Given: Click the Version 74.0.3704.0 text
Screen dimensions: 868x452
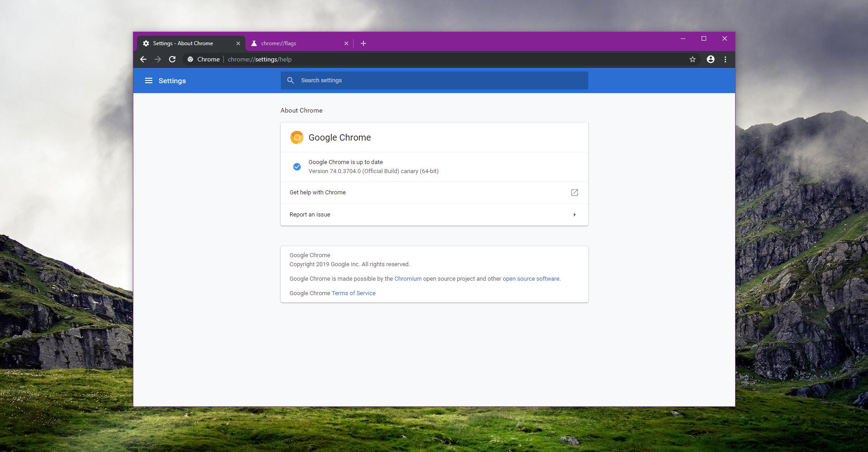Looking at the screenshot, I should 373,171.
